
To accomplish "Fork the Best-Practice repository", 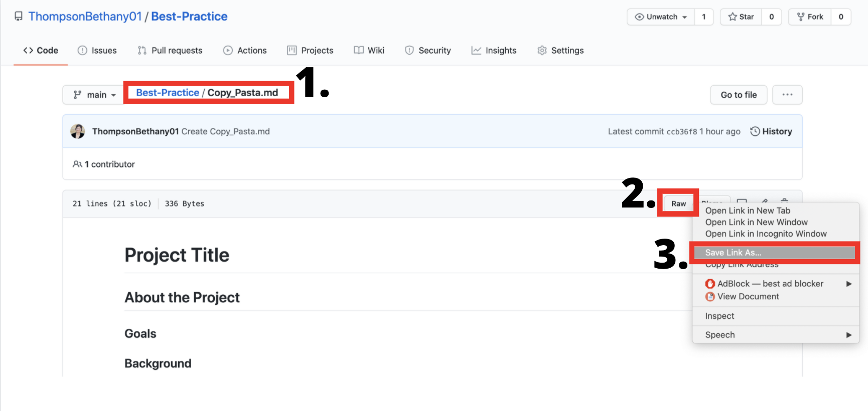I will (810, 17).
